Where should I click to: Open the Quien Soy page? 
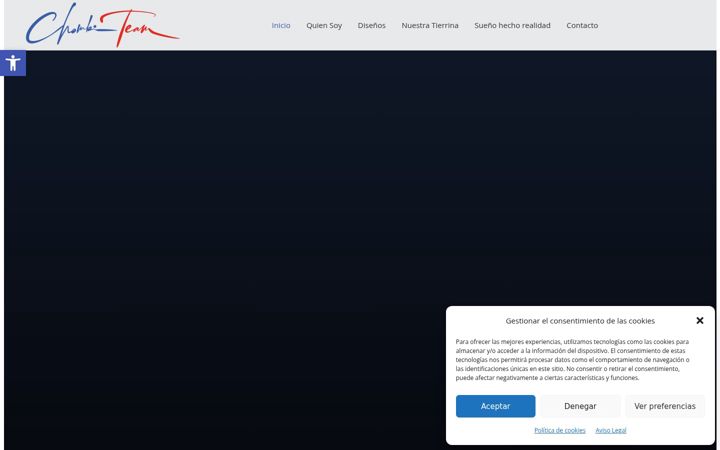point(324,25)
